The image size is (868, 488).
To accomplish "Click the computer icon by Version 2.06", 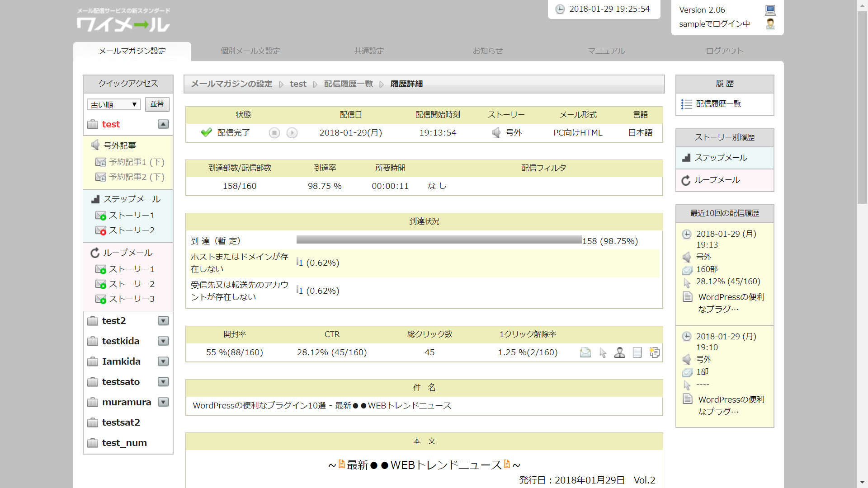I will click(x=770, y=9).
